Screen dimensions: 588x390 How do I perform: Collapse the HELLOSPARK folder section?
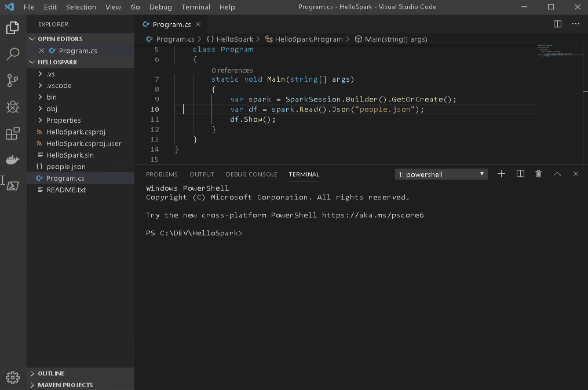click(32, 62)
